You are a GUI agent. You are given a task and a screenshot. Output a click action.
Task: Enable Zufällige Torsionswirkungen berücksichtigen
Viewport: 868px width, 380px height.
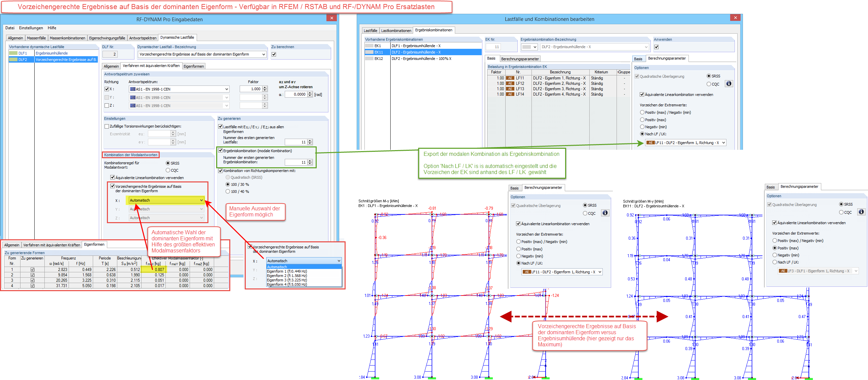[107, 126]
